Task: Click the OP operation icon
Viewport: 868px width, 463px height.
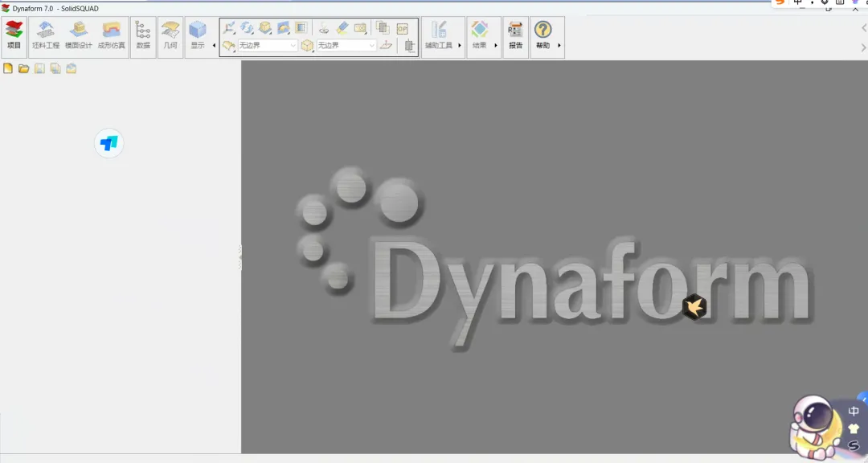Action: (x=403, y=27)
